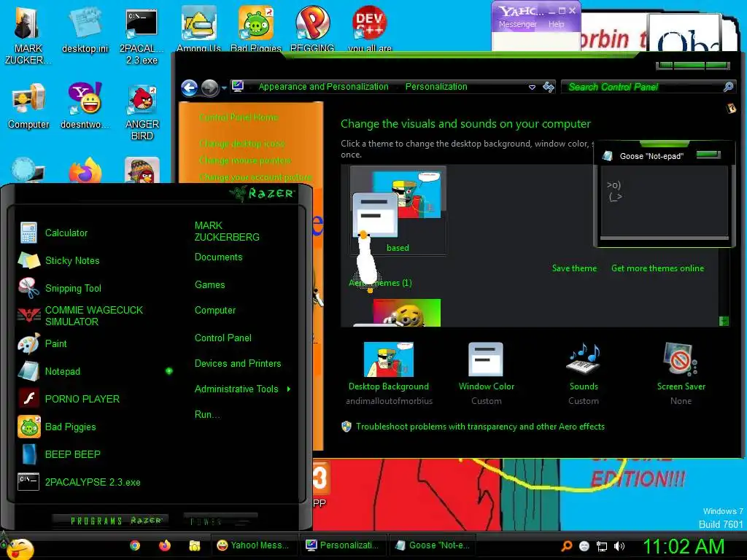This screenshot has height=560, width=747.
Task: Open file explorer taskbar icon
Action: tap(194, 545)
